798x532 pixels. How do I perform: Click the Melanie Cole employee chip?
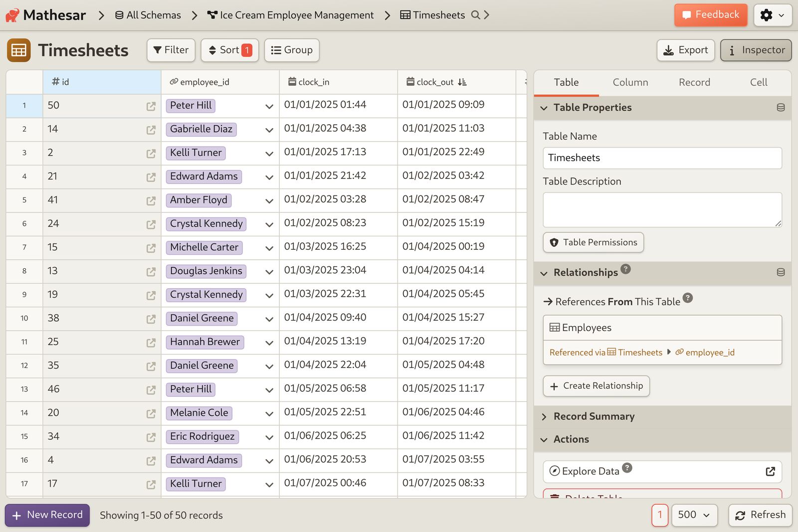199,413
